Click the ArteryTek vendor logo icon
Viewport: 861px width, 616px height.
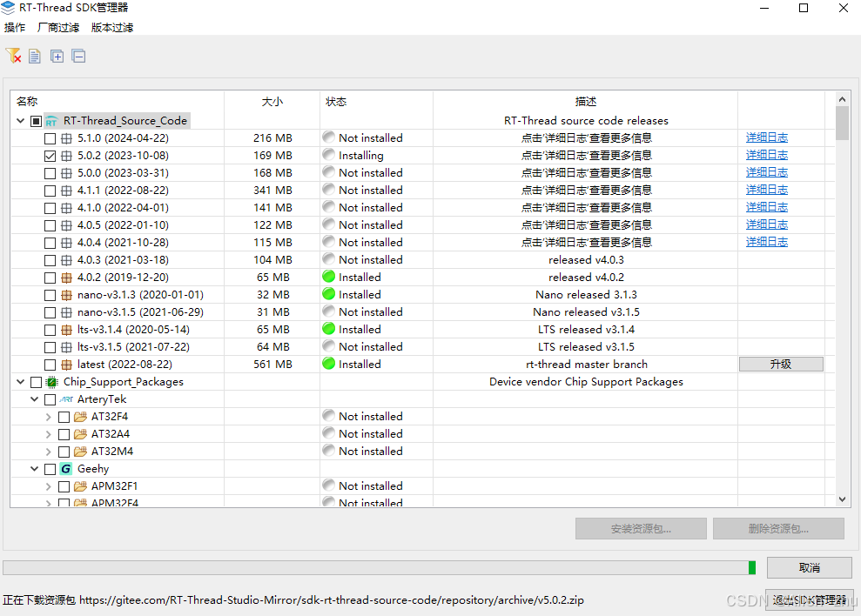click(66, 399)
